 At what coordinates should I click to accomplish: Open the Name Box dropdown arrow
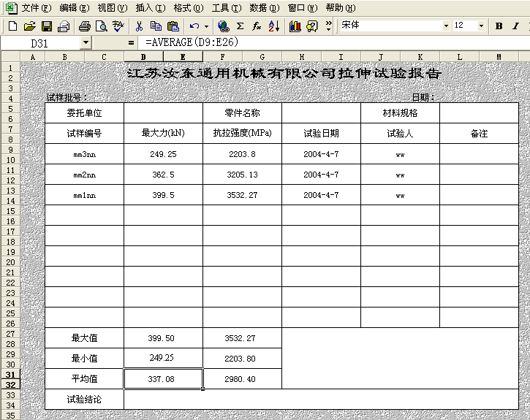86,43
